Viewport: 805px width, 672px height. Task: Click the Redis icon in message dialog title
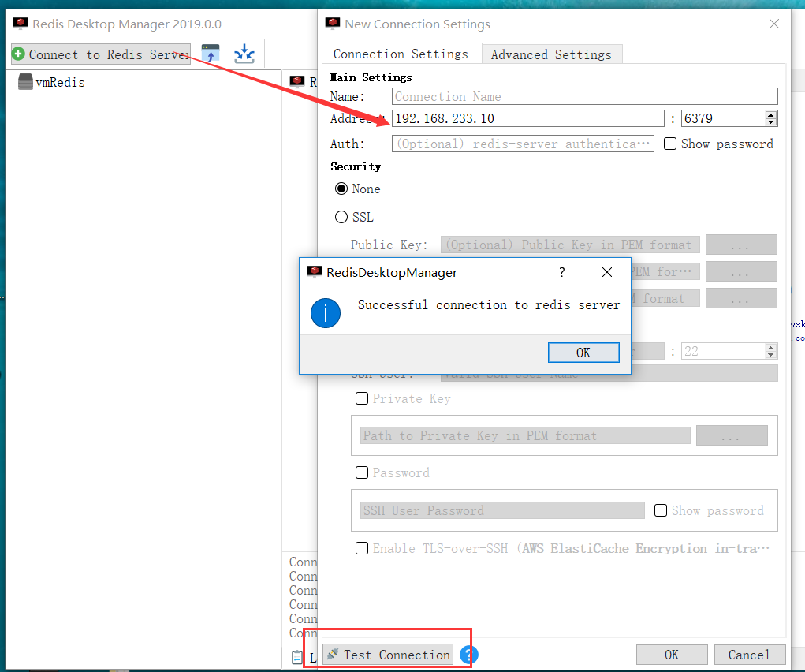click(x=315, y=272)
